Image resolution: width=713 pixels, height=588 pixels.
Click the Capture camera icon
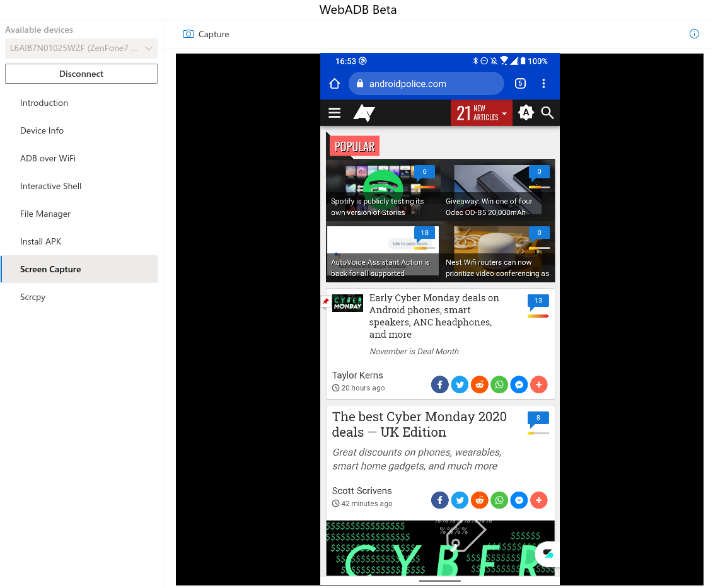(188, 34)
